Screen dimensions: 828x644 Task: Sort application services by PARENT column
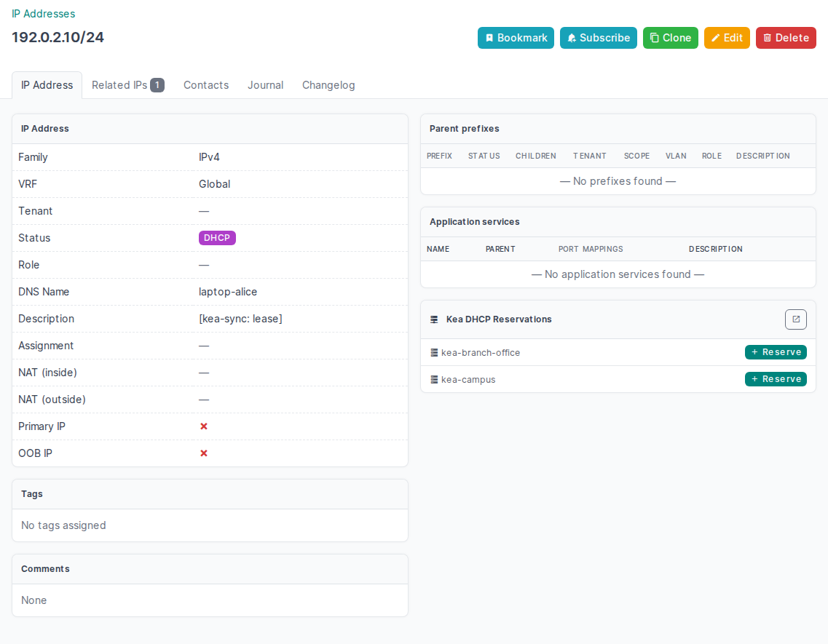pos(500,249)
